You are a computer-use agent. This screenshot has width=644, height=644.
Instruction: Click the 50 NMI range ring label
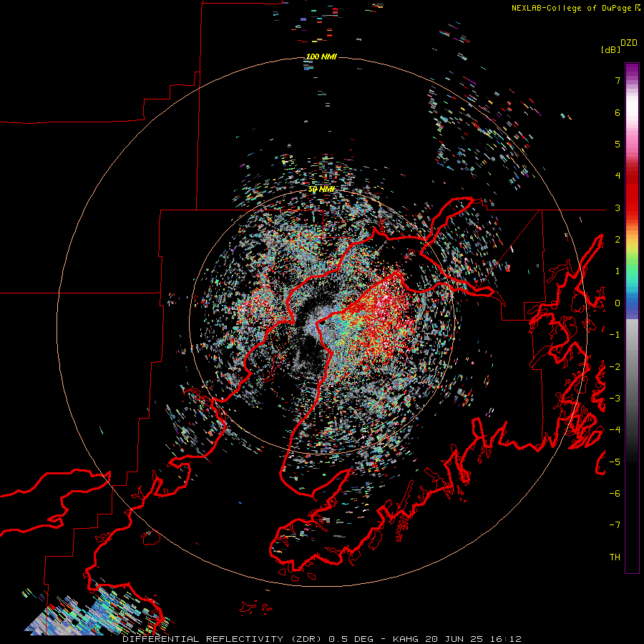click(321, 190)
